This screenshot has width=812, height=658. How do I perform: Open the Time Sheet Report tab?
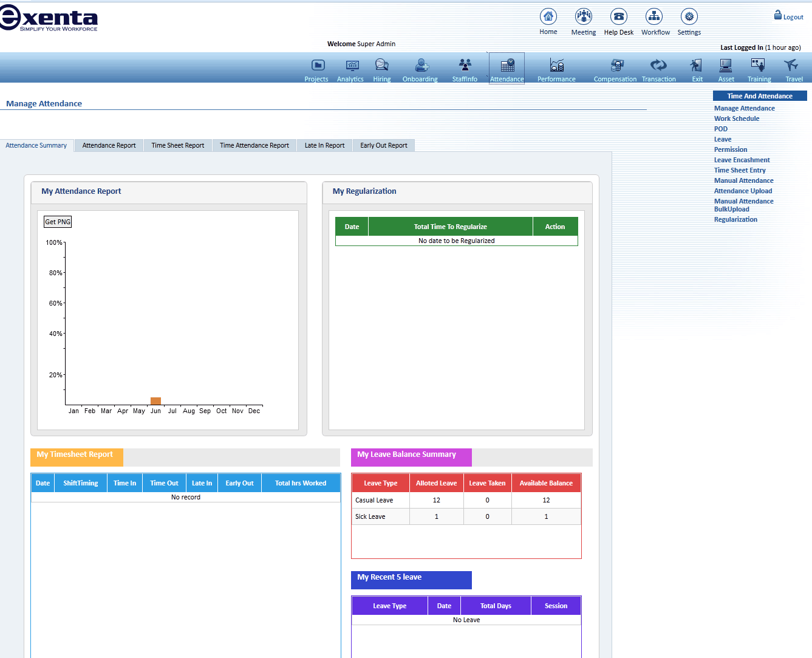pyautogui.click(x=177, y=145)
